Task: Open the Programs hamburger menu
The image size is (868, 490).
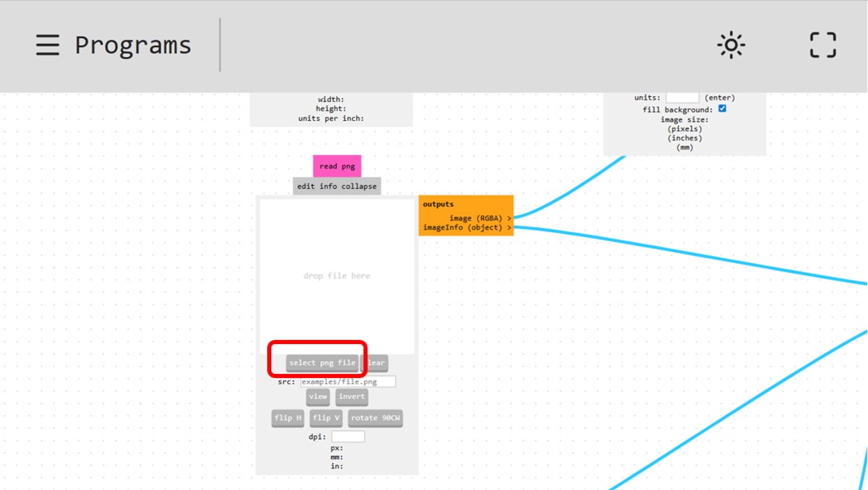Action: tap(47, 45)
